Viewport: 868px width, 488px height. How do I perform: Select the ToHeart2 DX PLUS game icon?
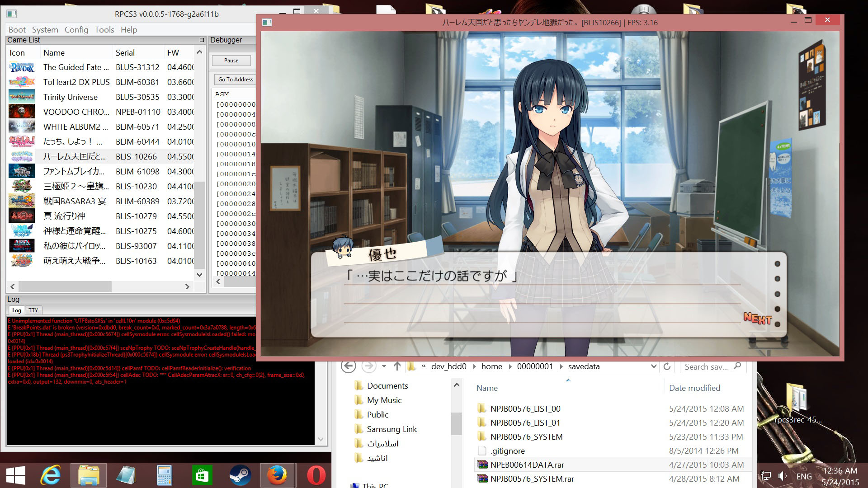pos(22,82)
